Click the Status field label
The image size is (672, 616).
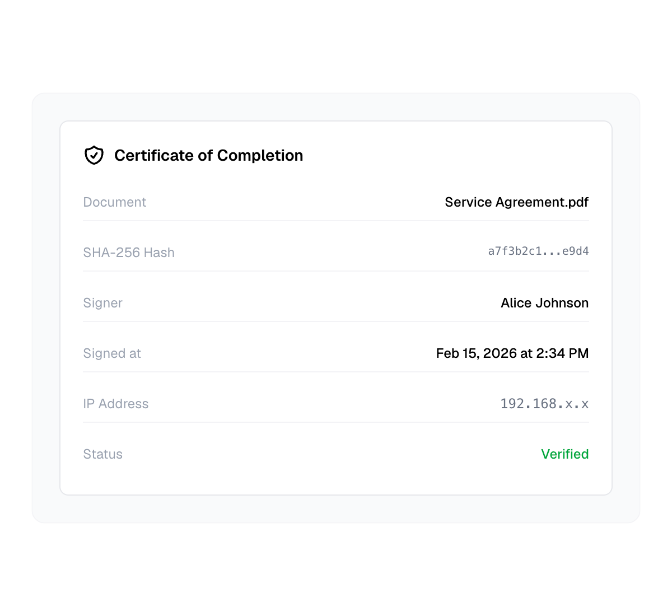pyautogui.click(x=102, y=454)
